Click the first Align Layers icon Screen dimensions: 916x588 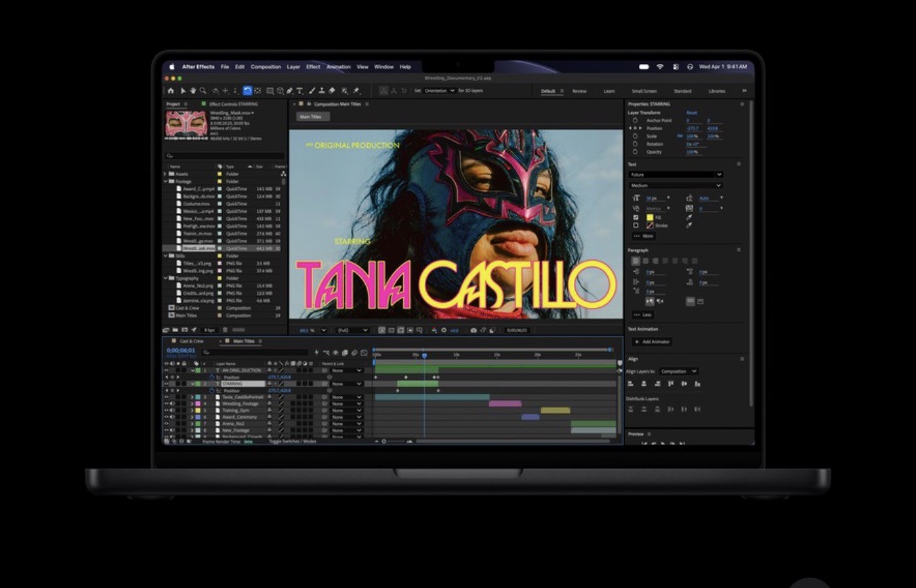click(631, 383)
